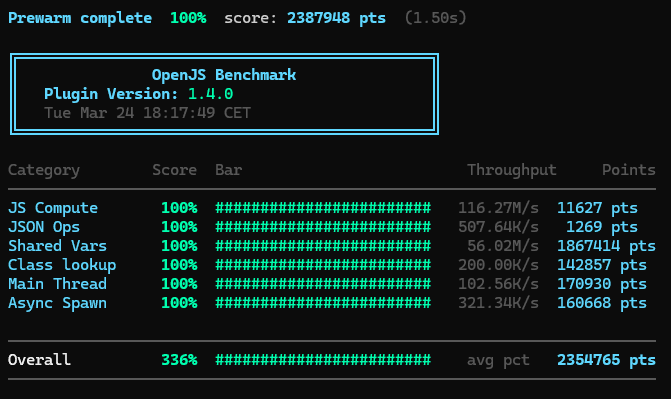This screenshot has width=671, height=399.
Task: Click the OpenJS Benchmark title
Action: pos(224,75)
